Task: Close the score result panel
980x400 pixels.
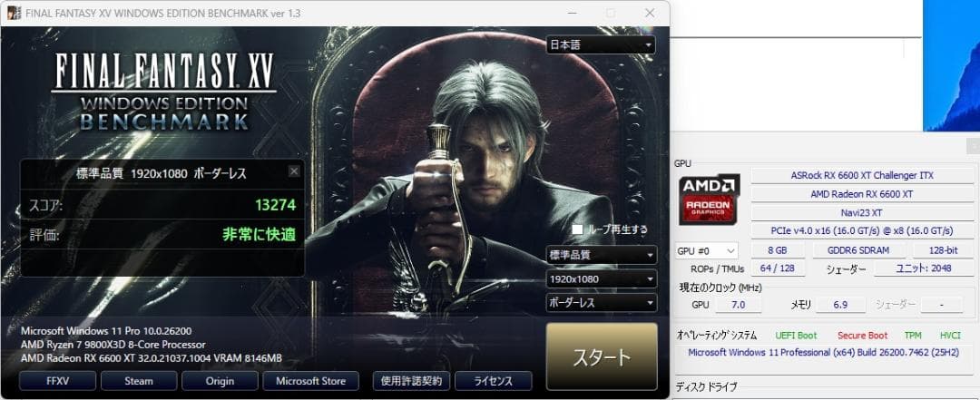Action: 294,171
